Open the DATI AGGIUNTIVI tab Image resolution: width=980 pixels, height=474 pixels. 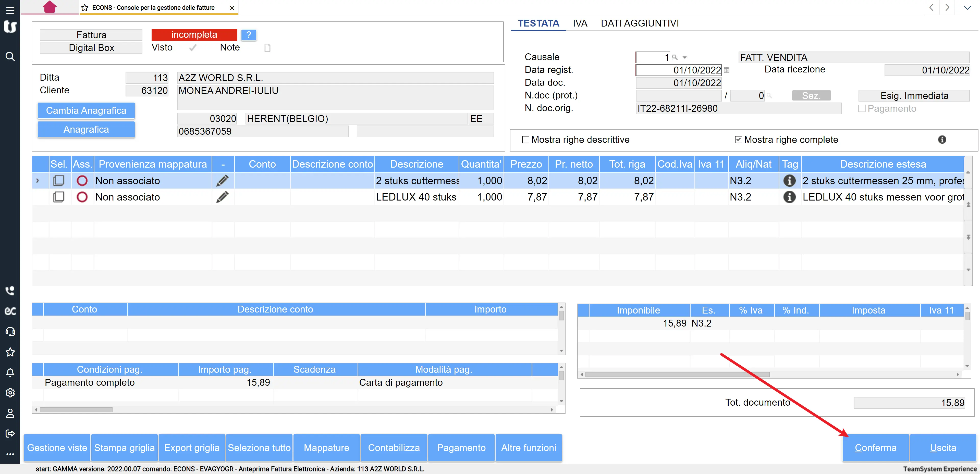coord(640,23)
